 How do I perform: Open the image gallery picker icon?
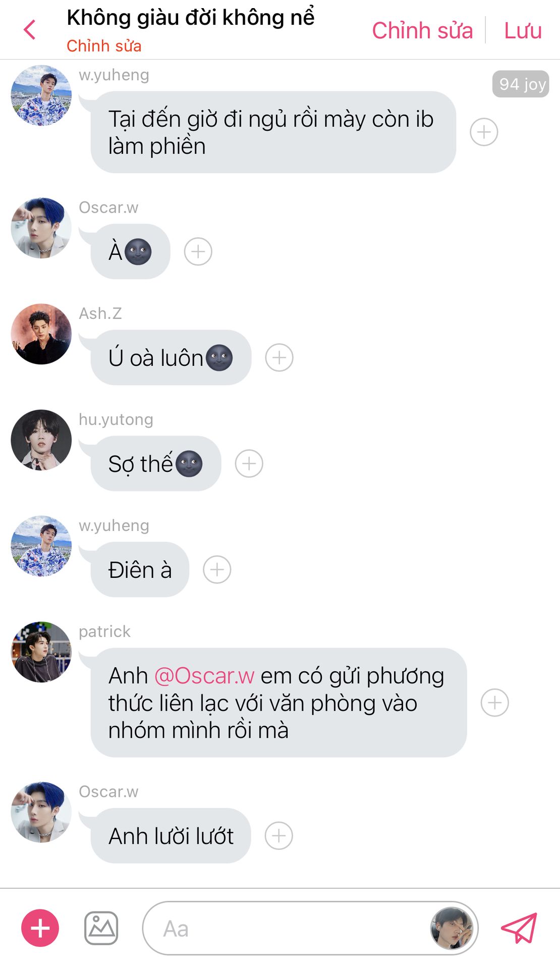click(x=101, y=928)
